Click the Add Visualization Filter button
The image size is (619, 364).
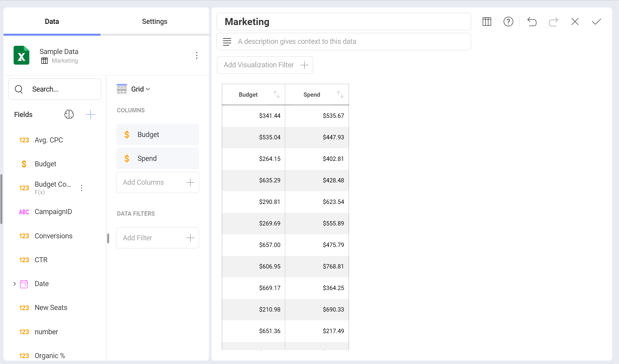pos(265,65)
